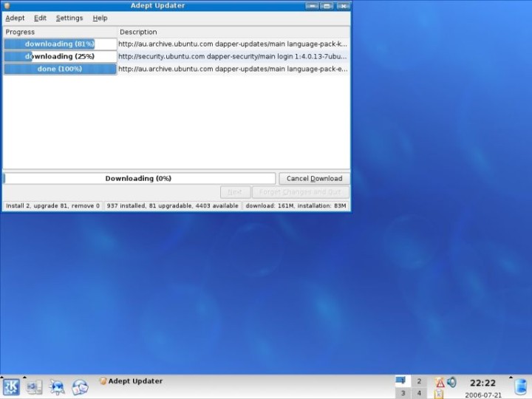
Task: Launch Kontact from the panel
Action: point(80,387)
